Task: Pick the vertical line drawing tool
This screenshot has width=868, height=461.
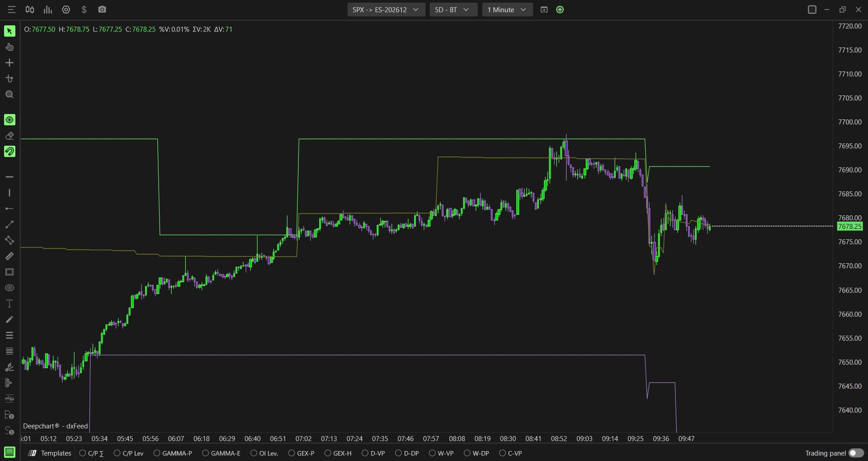Action: (9, 193)
